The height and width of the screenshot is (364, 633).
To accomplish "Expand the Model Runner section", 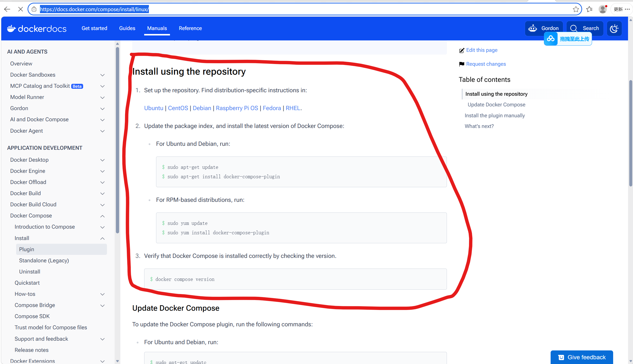I will tap(102, 97).
